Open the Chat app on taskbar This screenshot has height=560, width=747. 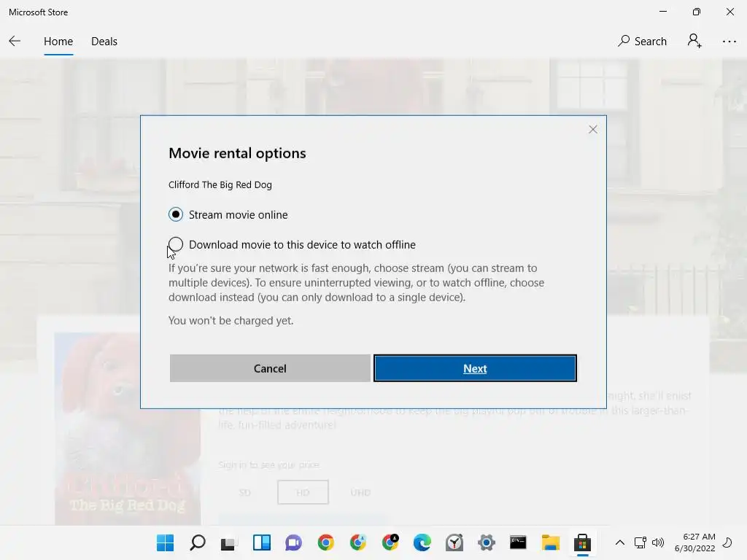[x=293, y=542]
